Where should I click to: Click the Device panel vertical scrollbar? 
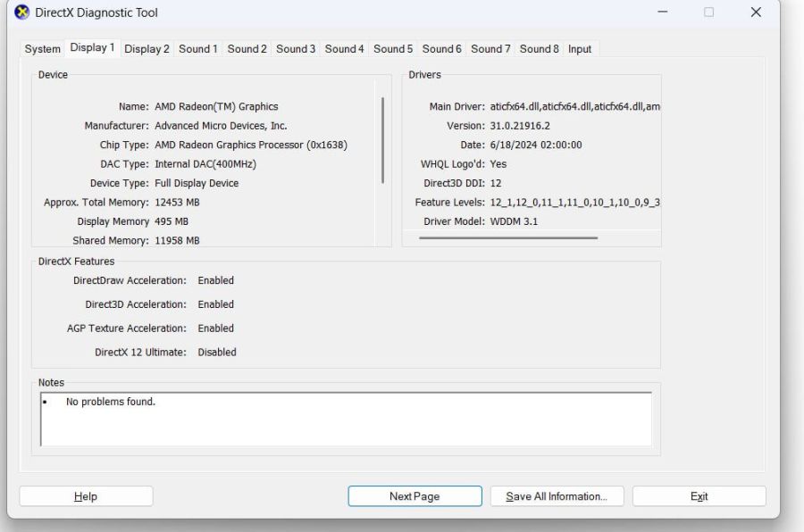point(382,140)
